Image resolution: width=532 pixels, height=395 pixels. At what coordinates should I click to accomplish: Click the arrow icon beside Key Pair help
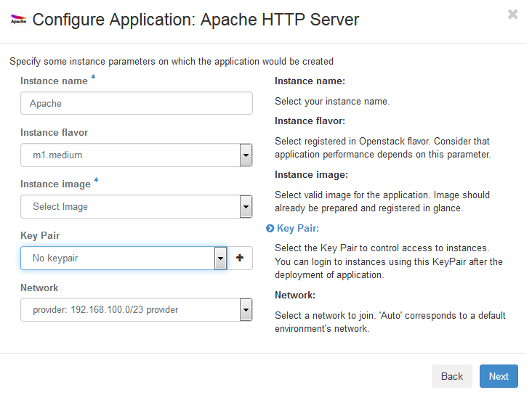click(270, 229)
